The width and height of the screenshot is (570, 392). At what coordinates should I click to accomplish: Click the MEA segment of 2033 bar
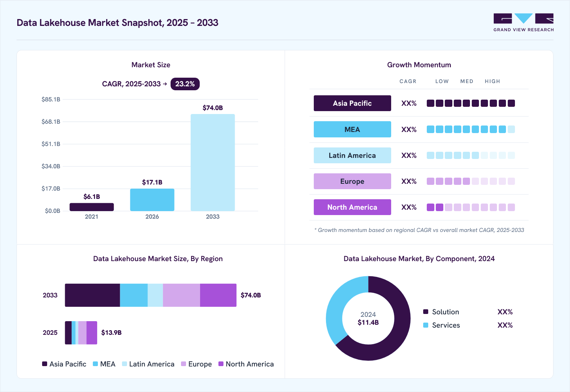click(134, 295)
